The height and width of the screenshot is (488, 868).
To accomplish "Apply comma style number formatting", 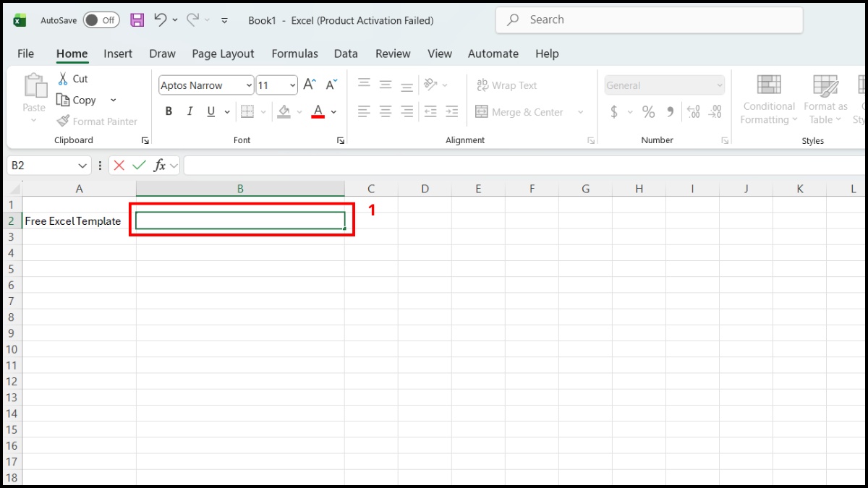I will click(x=670, y=111).
